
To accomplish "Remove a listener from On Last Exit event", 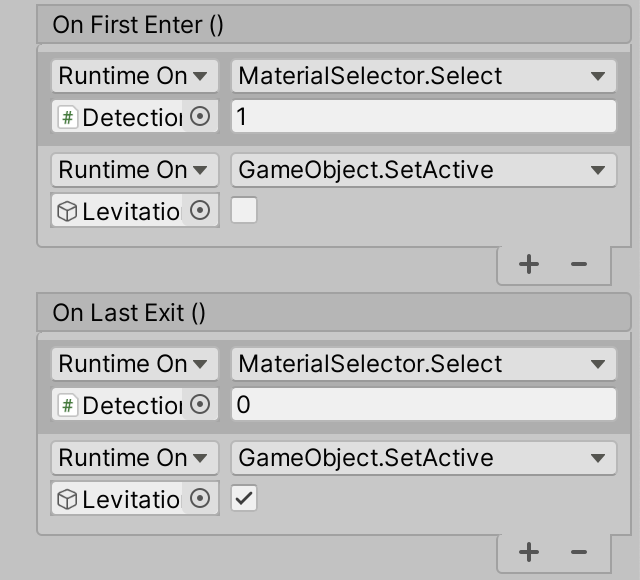I will 578,552.
